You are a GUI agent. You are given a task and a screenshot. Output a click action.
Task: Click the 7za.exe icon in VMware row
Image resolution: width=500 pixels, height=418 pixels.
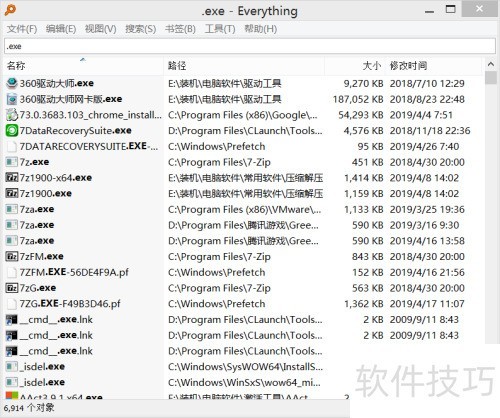tap(12, 209)
